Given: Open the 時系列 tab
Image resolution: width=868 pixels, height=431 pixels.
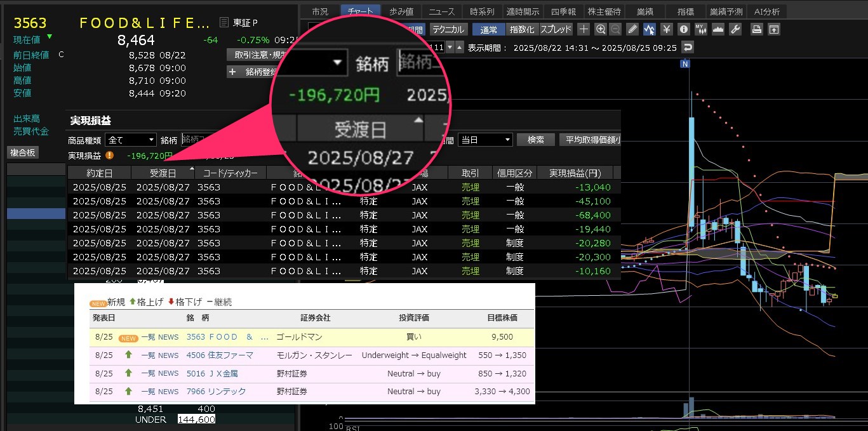Looking at the screenshot, I should pyautogui.click(x=482, y=11).
